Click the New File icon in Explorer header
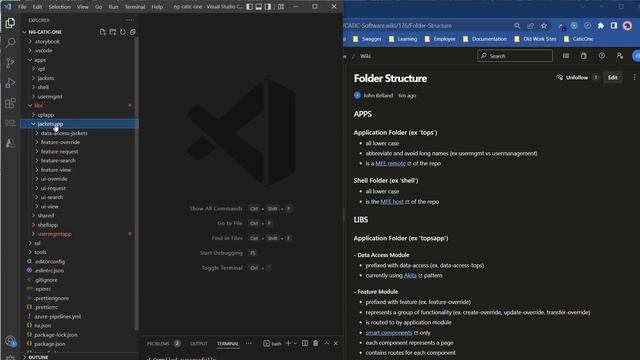Screen dimensions: 640x360 tap(102, 32)
